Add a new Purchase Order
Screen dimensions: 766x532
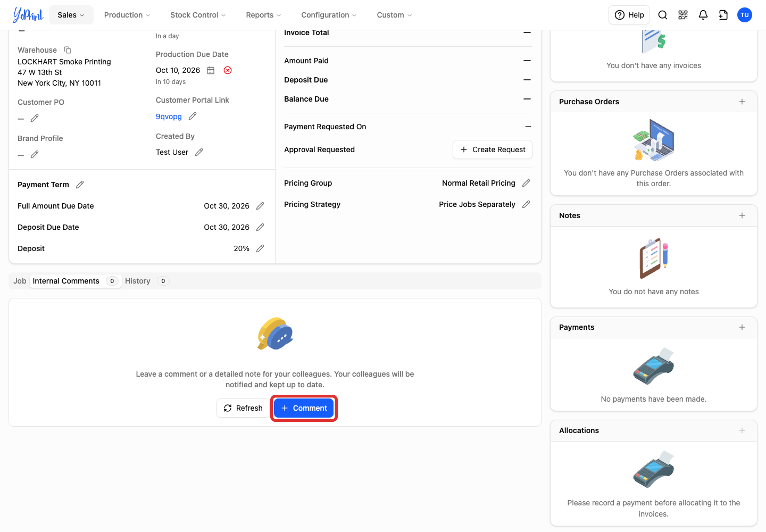(742, 102)
